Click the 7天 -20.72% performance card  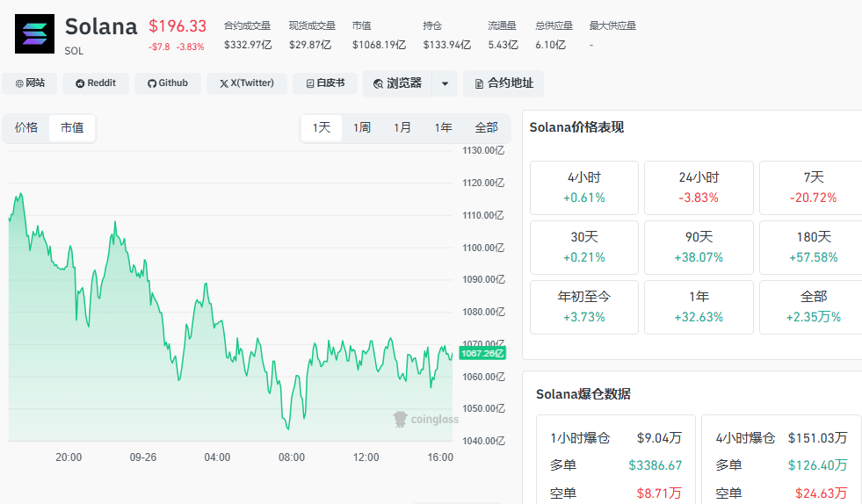[813, 188]
